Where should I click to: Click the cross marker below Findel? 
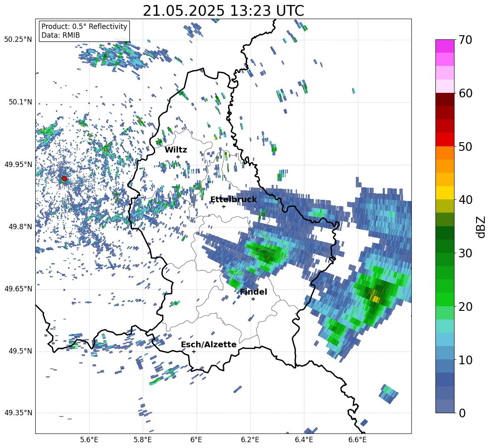click(x=253, y=299)
